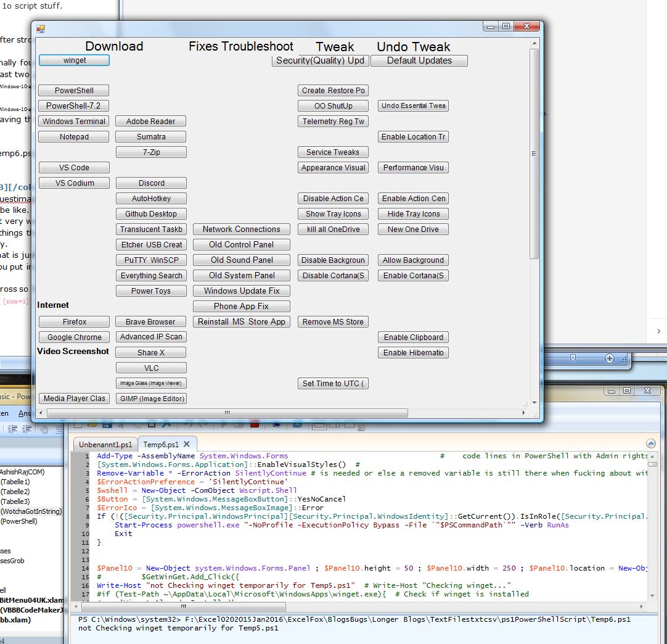Click the Remove MS Store button
Image resolution: width=667 pixels, height=644 pixels.
point(333,322)
